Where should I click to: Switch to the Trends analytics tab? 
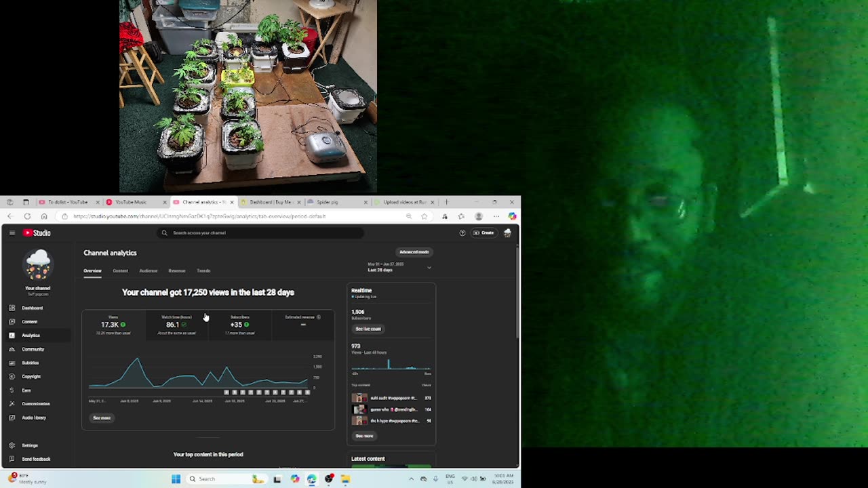pyautogui.click(x=203, y=270)
